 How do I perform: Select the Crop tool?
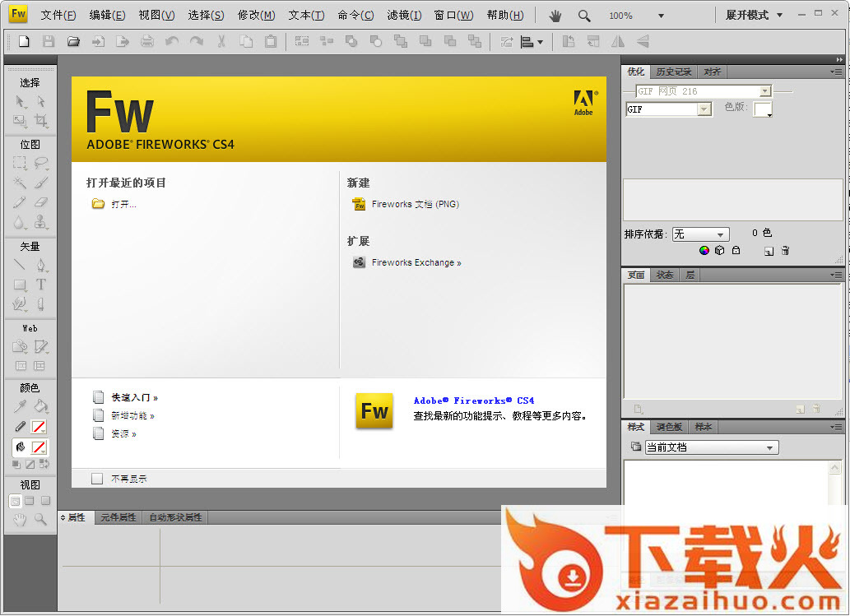pyautogui.click(x=40, y=121)
